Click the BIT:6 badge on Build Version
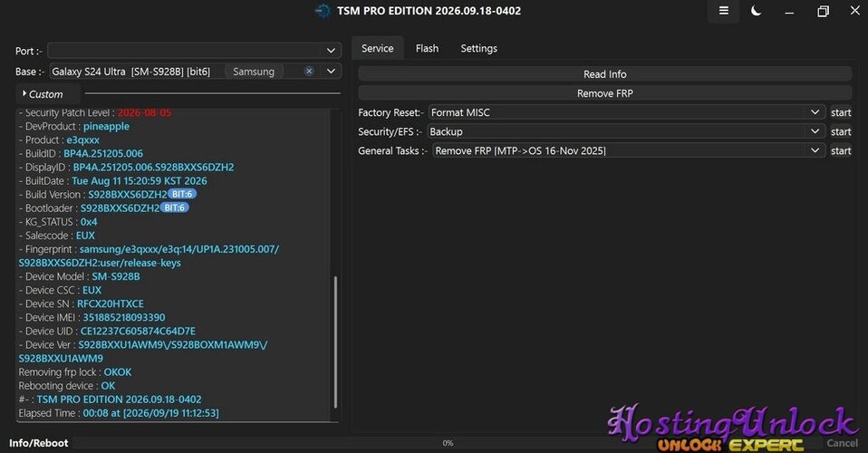The height and width of the screenshot is (453, 868). point(182,195)
